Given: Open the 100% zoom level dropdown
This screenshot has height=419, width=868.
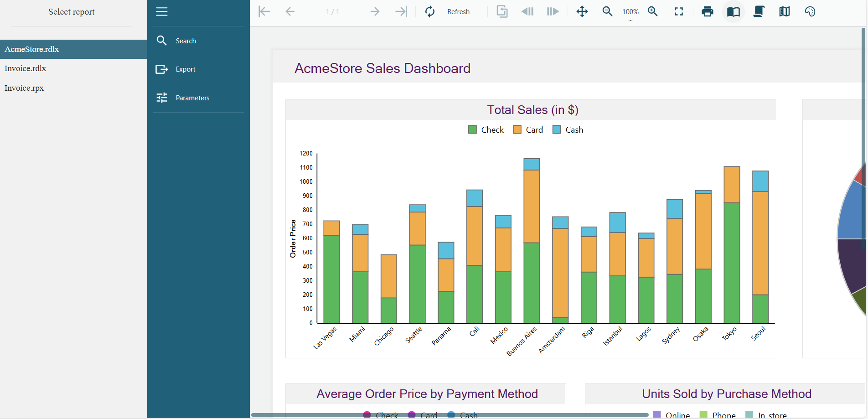Looking at the screenshot, I should [x=630, y=12].
